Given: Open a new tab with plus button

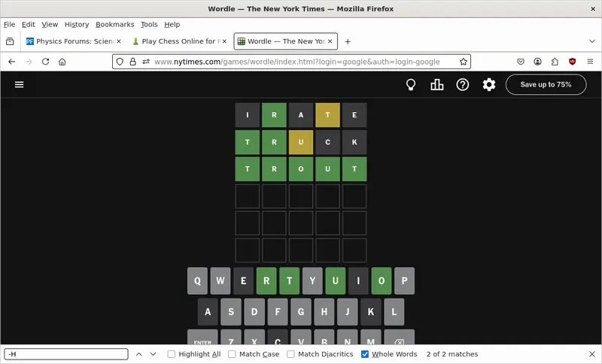Looking at the screenshot, I should coord(348,41).
